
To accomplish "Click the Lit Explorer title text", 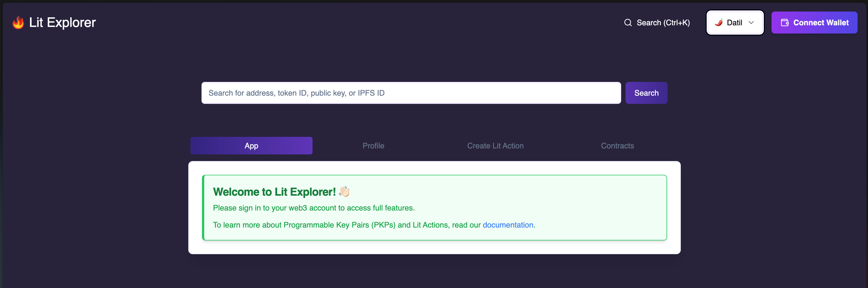I will point(62,23).
